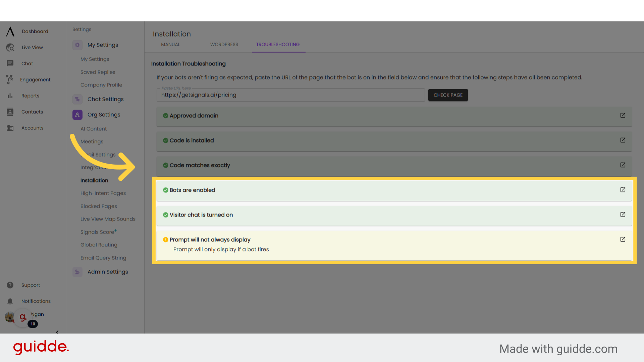Click the Chat bubble icon
Screen dimensions: 644x362
[10, 63]
